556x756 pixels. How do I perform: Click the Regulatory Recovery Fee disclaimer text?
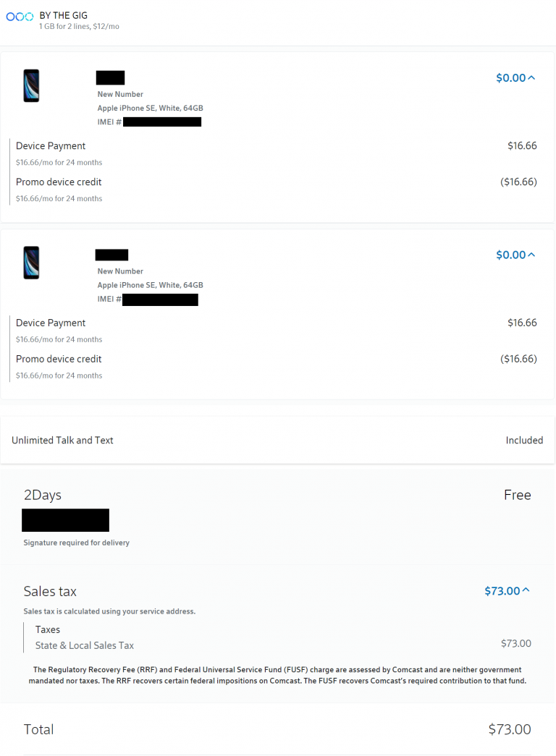278,675
